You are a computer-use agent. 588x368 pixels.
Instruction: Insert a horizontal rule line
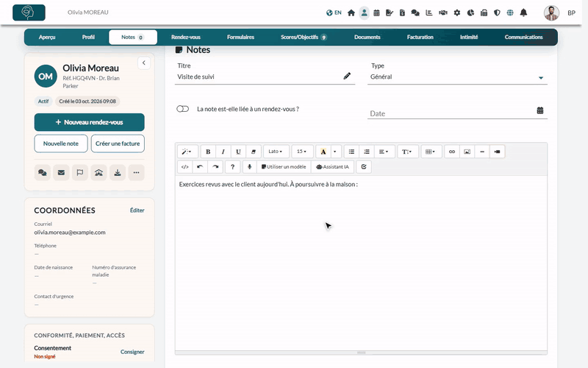[x=482, y=152]
